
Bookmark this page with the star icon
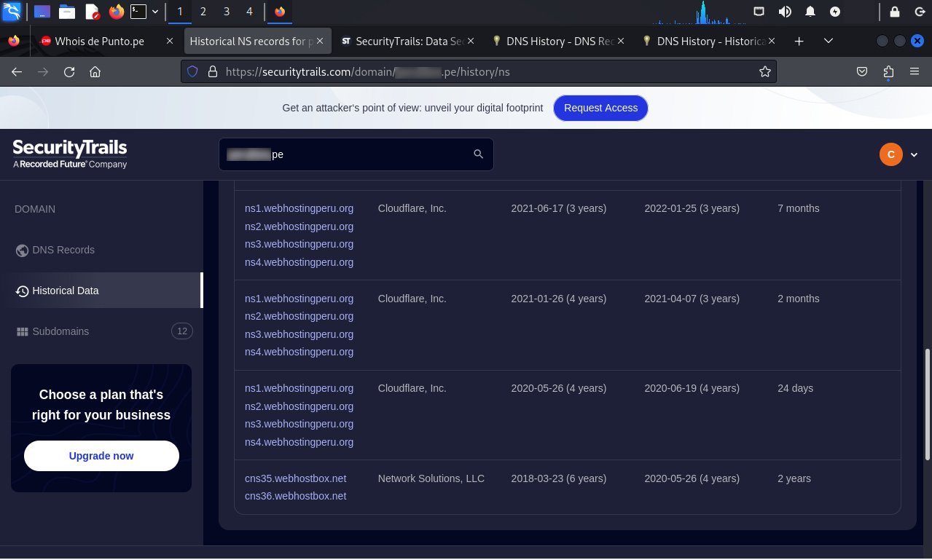[764, 71]
